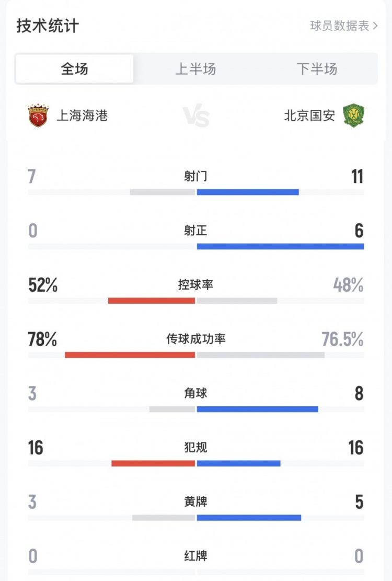This screenshot has width=392, height=581.
Task: Select the VS emblem between teams
Action: click(x=195, y=117)
